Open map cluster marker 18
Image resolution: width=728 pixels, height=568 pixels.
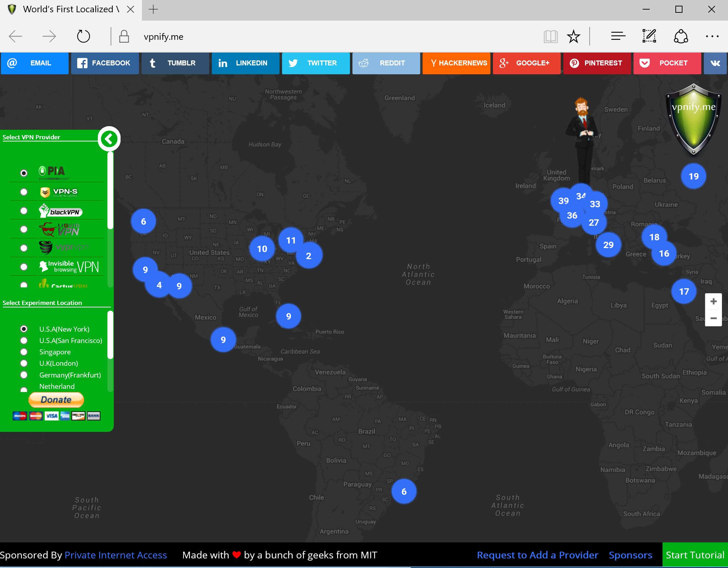click(x=654, y=237)
